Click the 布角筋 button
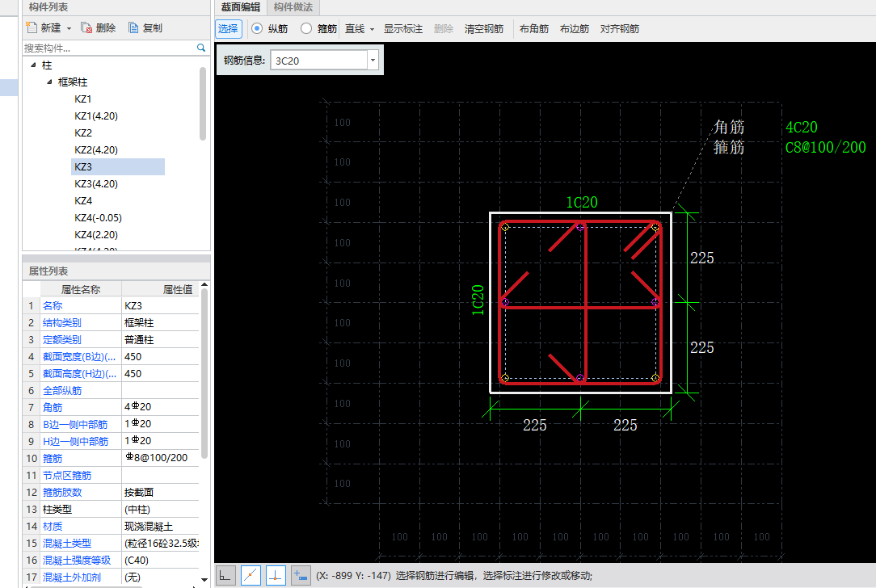The height and width of the screenshot is (588, 876). coord(534,29)
